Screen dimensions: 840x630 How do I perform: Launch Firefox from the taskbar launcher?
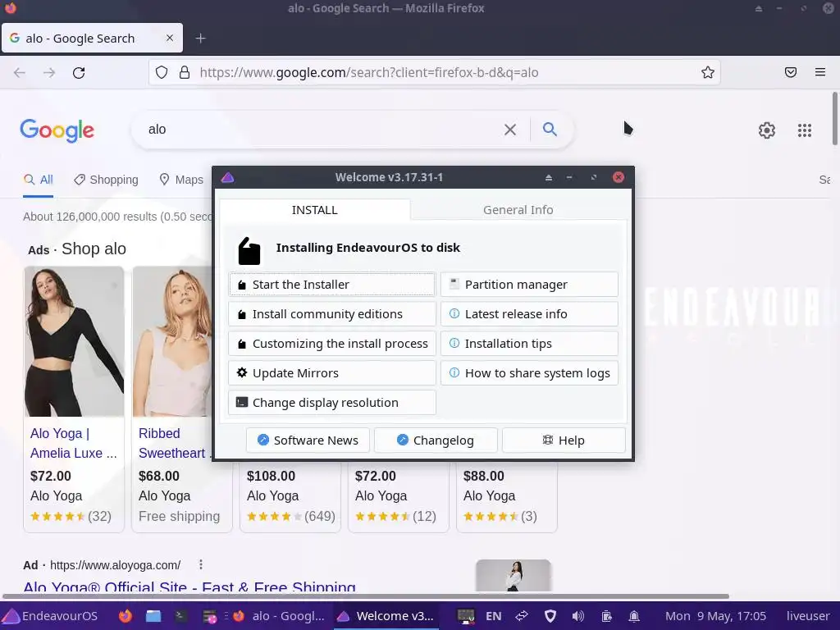point(126,616)
